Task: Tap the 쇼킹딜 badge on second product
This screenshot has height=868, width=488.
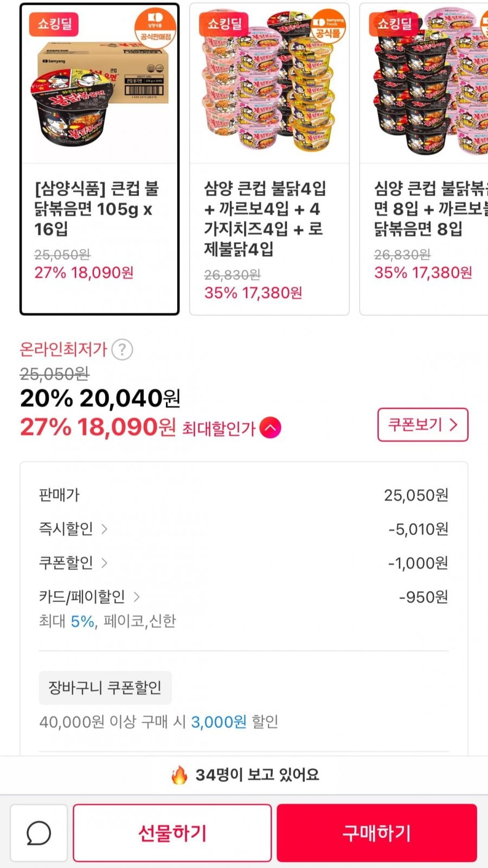Action: point(224,24)
